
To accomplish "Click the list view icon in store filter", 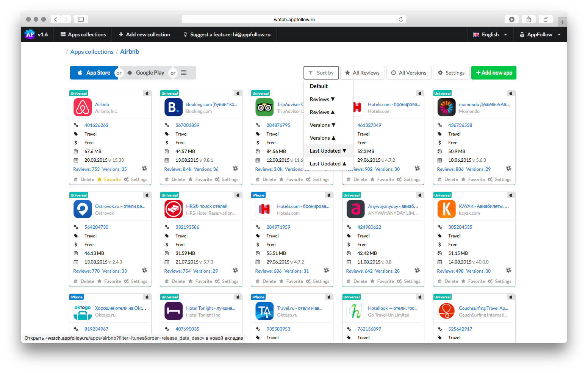I will [184, 73].
